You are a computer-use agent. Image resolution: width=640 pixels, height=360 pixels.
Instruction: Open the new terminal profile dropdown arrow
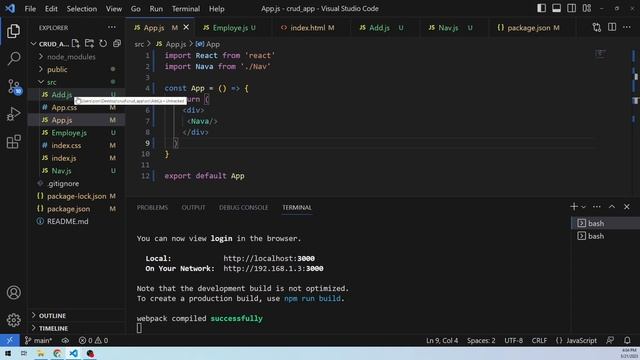pos(584,207)
